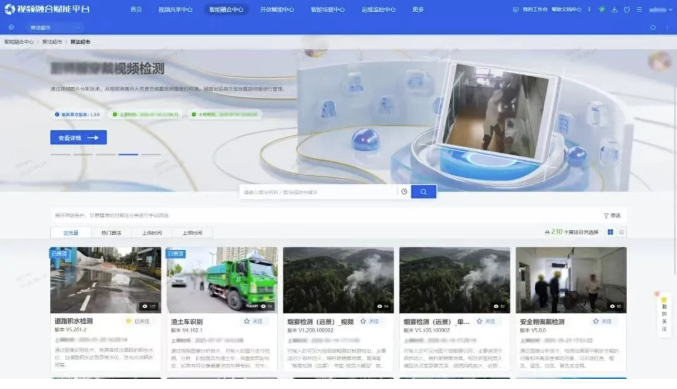This screenshot has height=389, width=677.
Task: Click the 道路积水检测 title text
Action: coord(73,321)
